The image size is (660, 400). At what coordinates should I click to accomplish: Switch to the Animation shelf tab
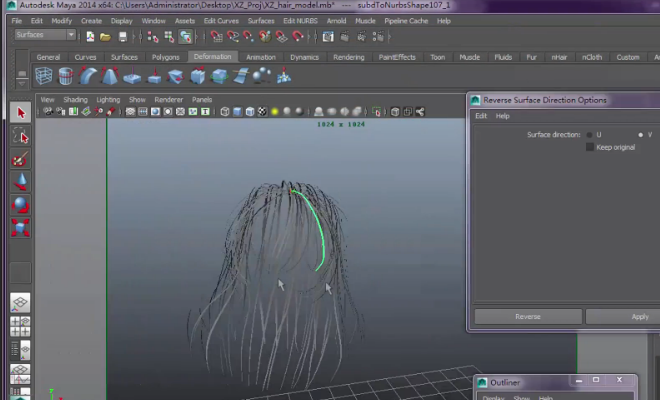pyautogui.click(x=261, y=57)
